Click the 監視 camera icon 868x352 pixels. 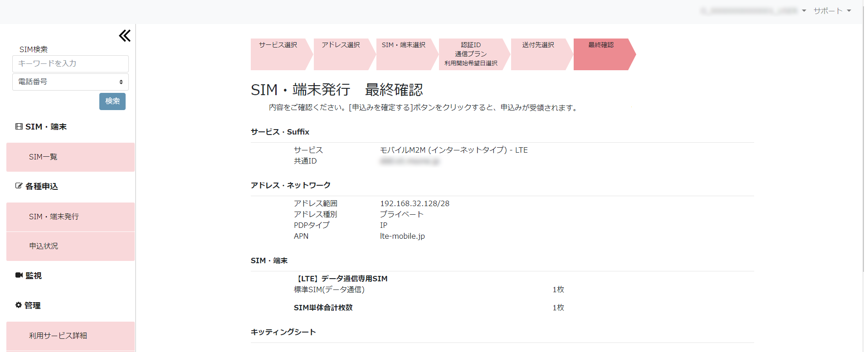click(19, 275)
